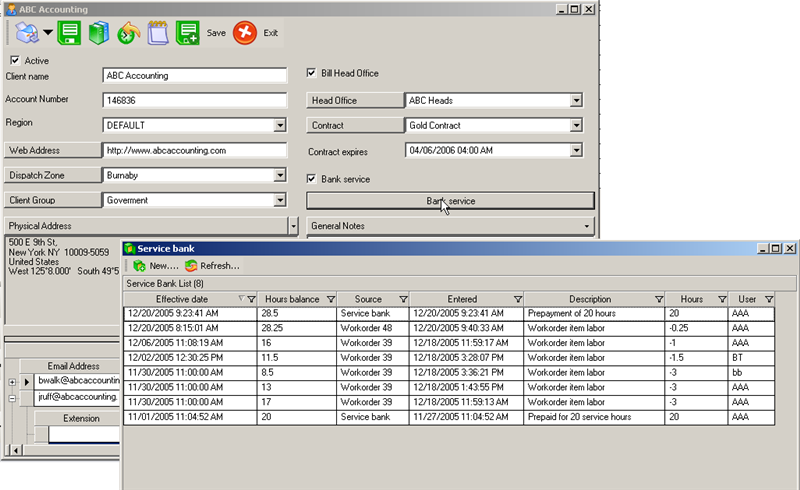Toggle the Active checkbox

point(15,60)
